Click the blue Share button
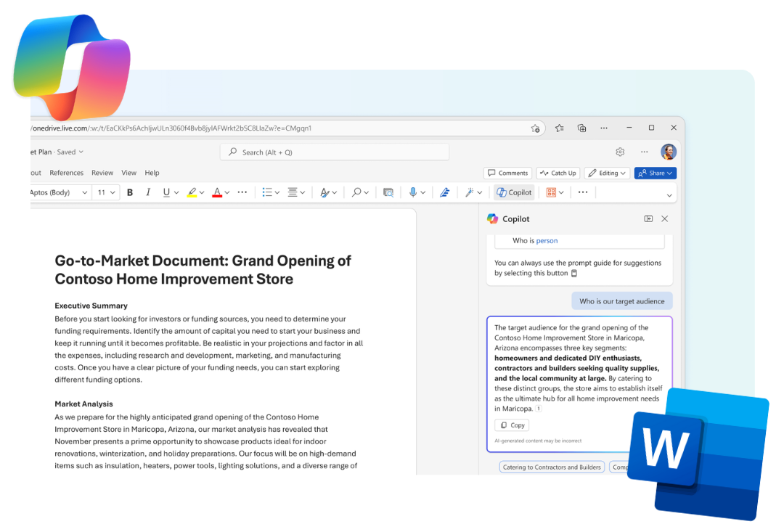Image resolution: width=784 pixels, height=532 pixels. [x=656, y=173]
